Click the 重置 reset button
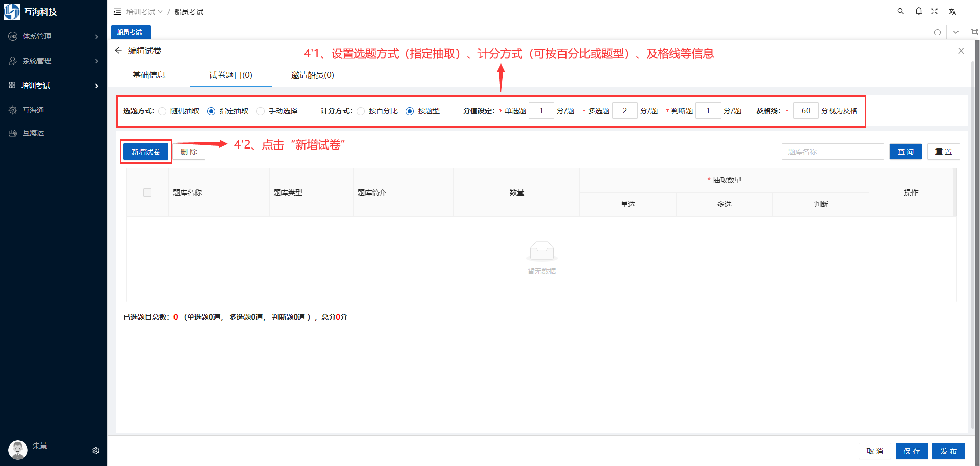The height and width of the screenshot is (466, 980). click(944, 152)
